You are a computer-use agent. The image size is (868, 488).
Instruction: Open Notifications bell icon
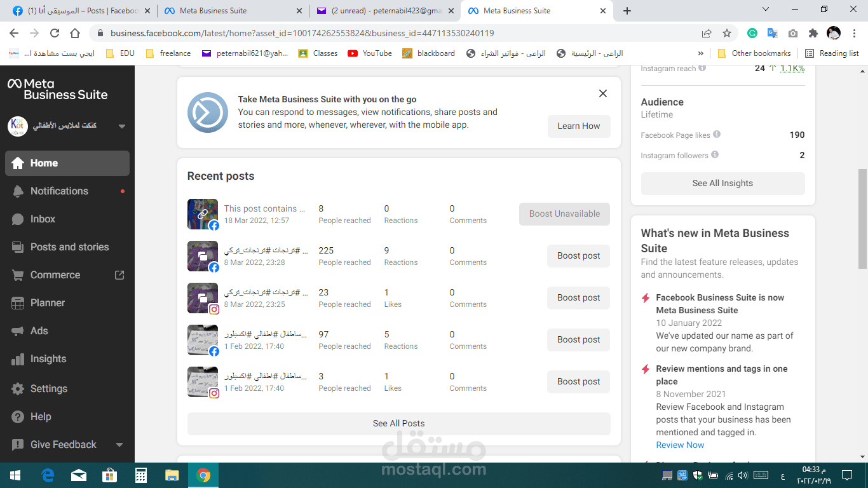[x=18, y=191]
